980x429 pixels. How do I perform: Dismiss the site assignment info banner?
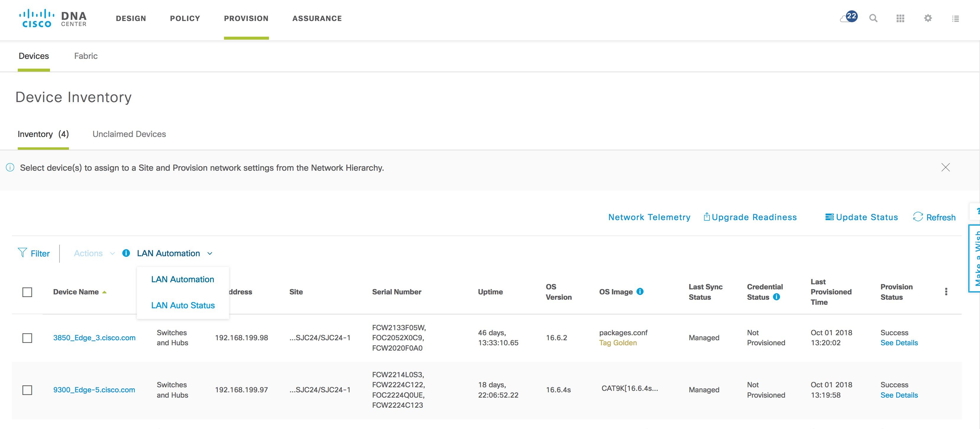(x=945, y=167)
